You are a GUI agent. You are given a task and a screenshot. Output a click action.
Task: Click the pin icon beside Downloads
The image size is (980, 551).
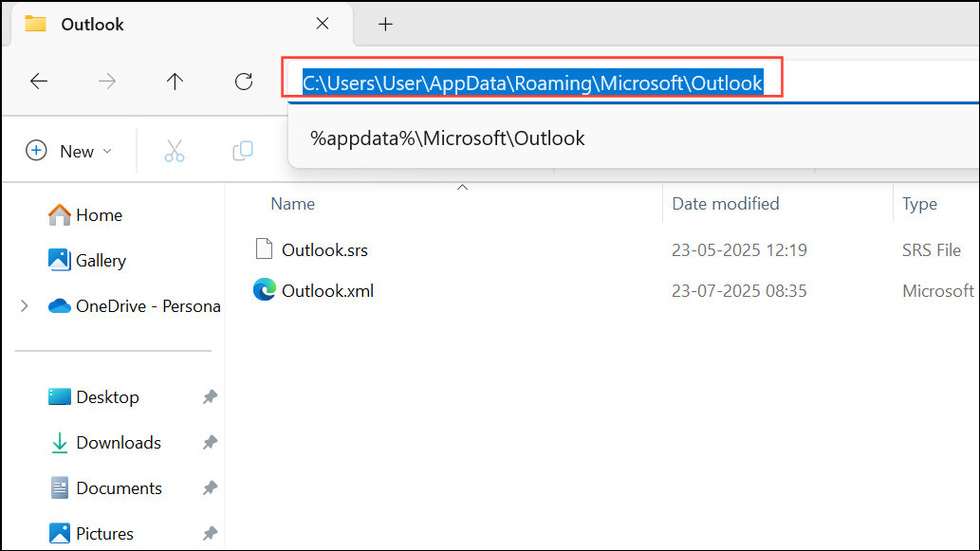[210, 443]
